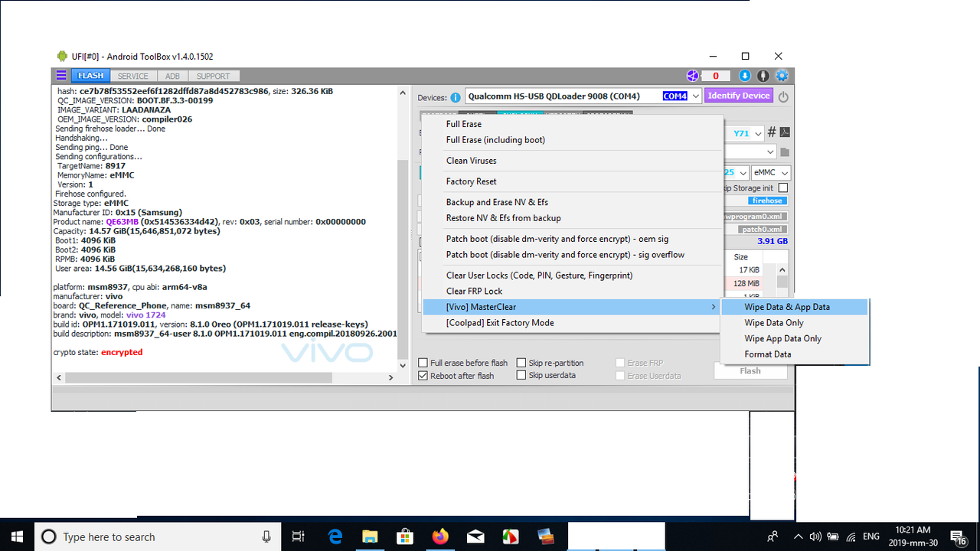The image size is (980, 551).
Task: Open the Windows Start menu
Action: tap(17, 536)
